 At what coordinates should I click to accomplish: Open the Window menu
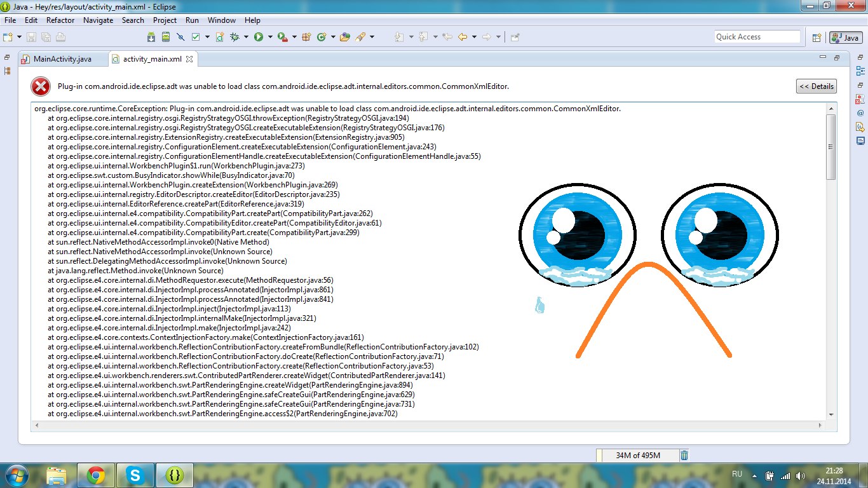pyautogui.click(x=221, y=20)
